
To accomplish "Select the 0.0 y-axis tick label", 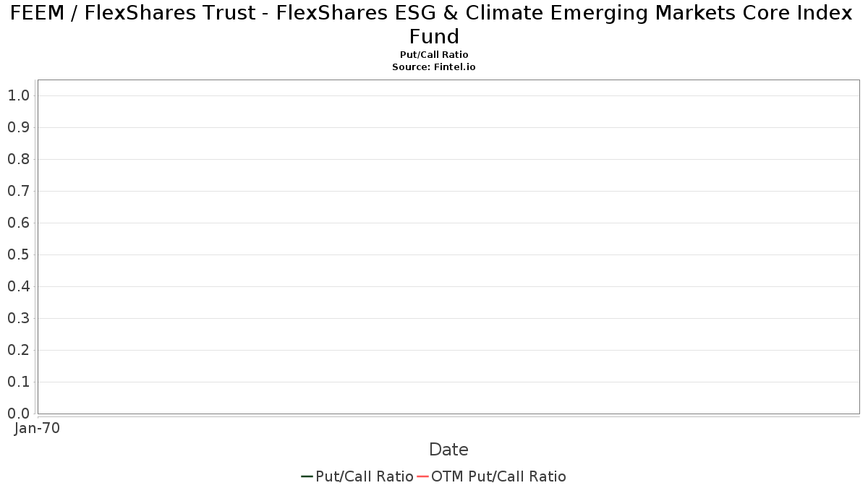I will point(18,414).
